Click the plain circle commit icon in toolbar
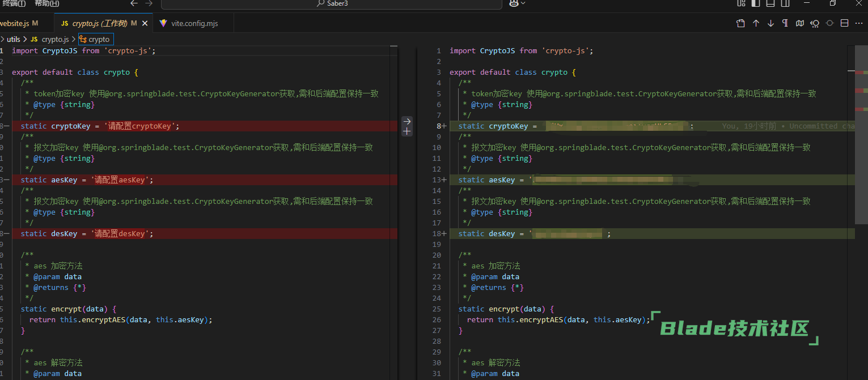The image size is (868, 380). coord(829,23)
